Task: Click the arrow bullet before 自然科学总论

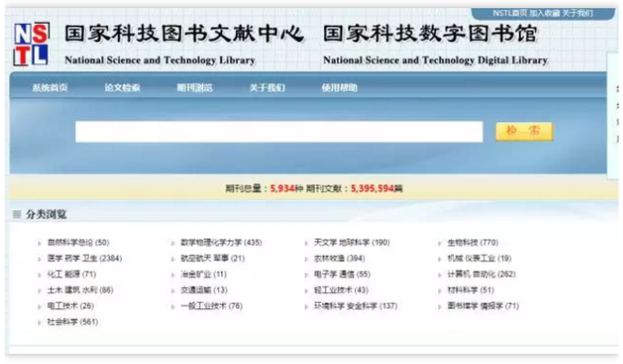Action: (x=39, y=243)
